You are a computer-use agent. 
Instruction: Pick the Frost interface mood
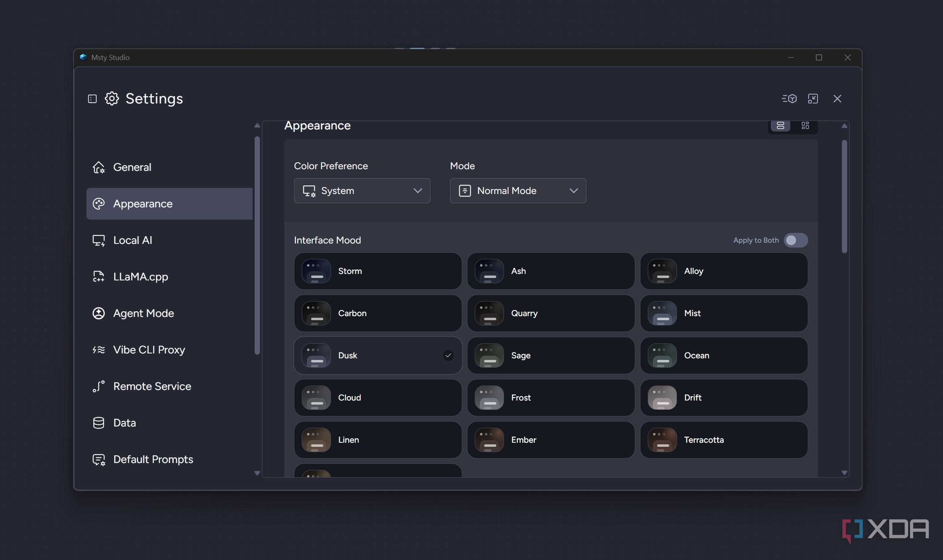coord(551,398)
